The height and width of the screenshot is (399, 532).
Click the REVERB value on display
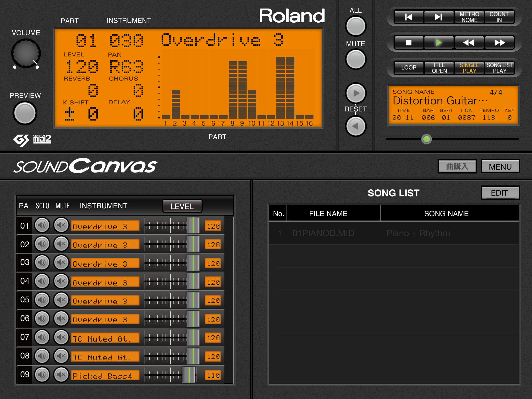point(93,91)
